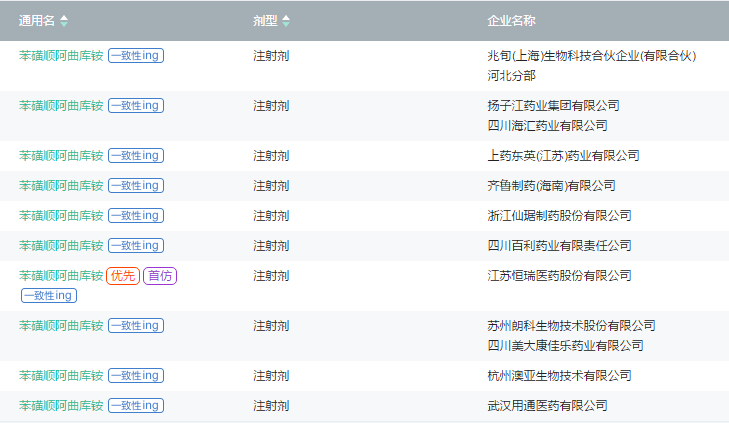Click 一致性ing tag in 兆甸(上海) row
The height and width of the screenshot is (423, 729).
click(x=136, y=56)
